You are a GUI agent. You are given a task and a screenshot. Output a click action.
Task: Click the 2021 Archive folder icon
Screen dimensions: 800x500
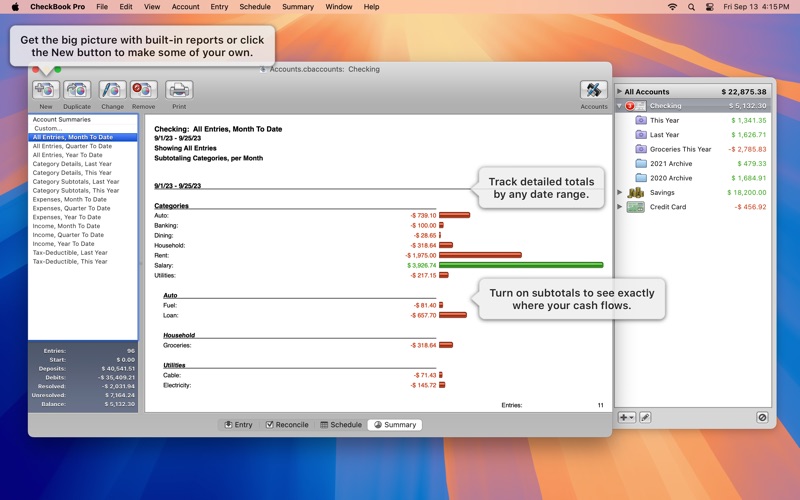(641, 163)
